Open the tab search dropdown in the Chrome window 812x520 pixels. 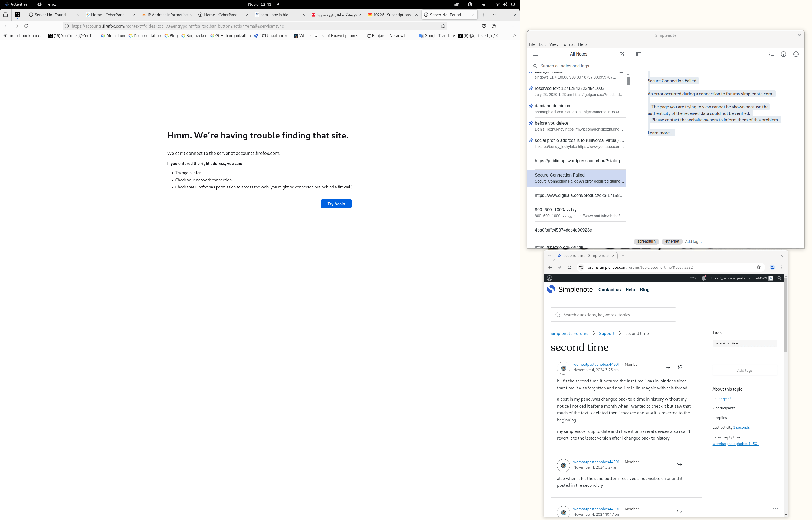[549, 256]
